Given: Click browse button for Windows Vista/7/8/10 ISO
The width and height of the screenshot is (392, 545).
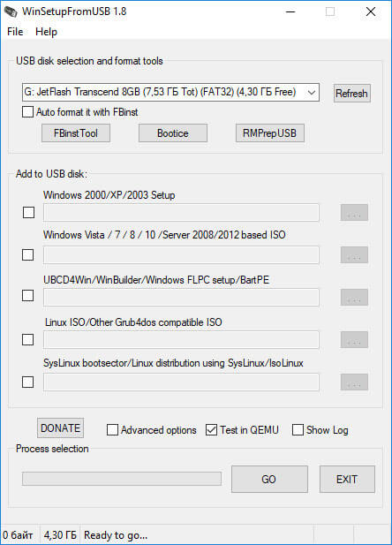Looking at the screenshot, I should [354, 254].
